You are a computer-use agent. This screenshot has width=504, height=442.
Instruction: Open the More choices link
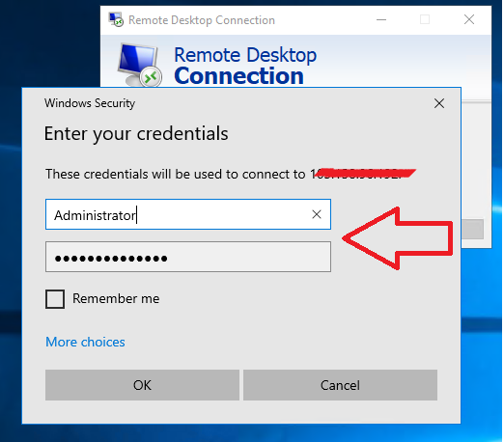point(85,342)
